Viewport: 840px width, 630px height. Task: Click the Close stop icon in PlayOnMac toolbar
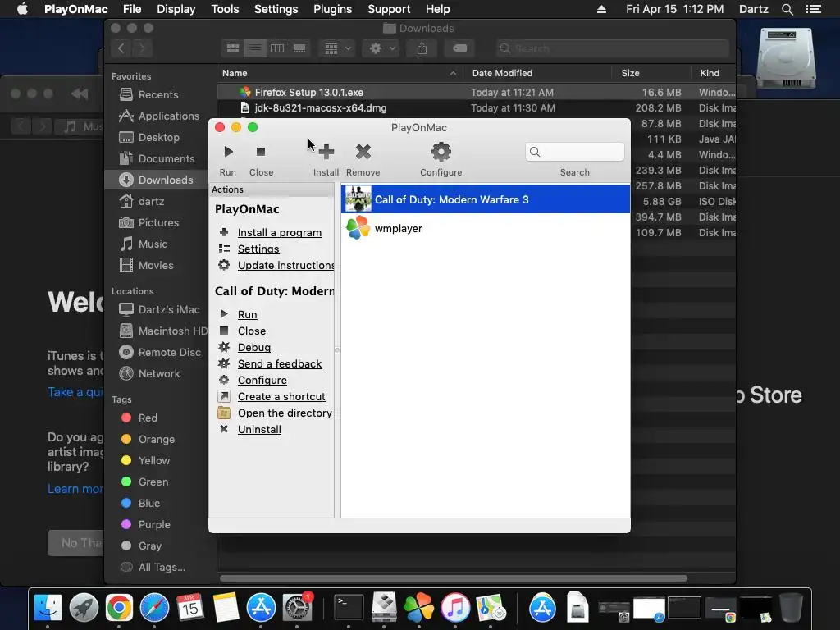tap(261, 152)
